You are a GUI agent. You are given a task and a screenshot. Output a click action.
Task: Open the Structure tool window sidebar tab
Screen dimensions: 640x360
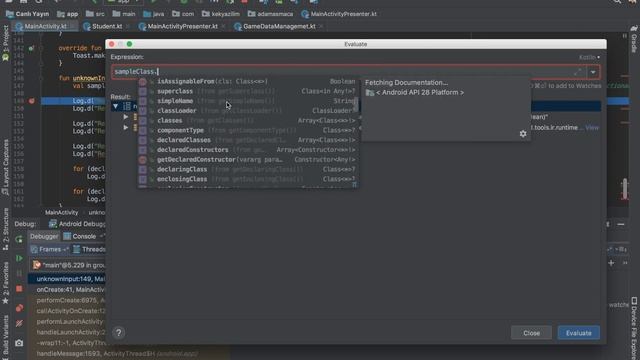click(5, 229)
